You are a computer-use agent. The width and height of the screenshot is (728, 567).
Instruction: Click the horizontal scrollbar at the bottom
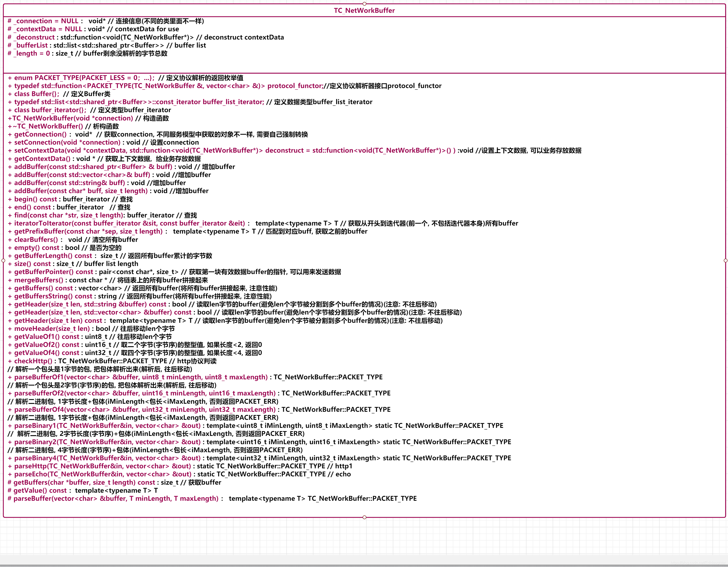(x=364, y=560)
